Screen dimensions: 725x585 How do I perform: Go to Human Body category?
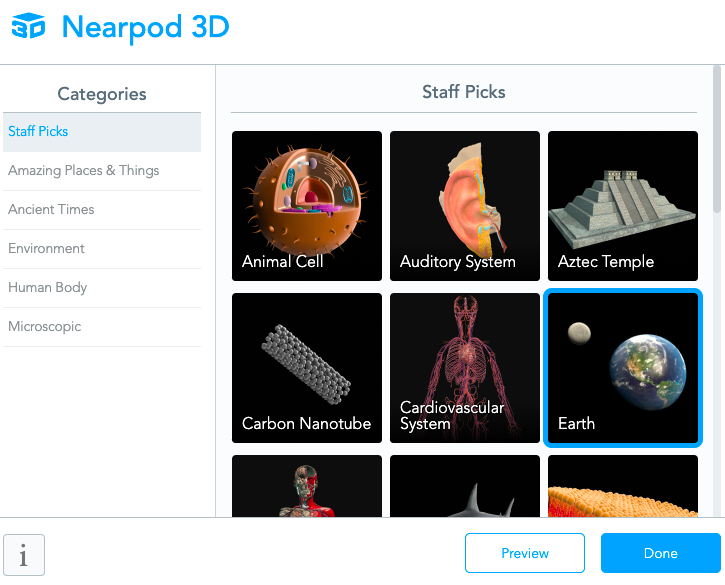pyautogui.click(x=102, y=288)
